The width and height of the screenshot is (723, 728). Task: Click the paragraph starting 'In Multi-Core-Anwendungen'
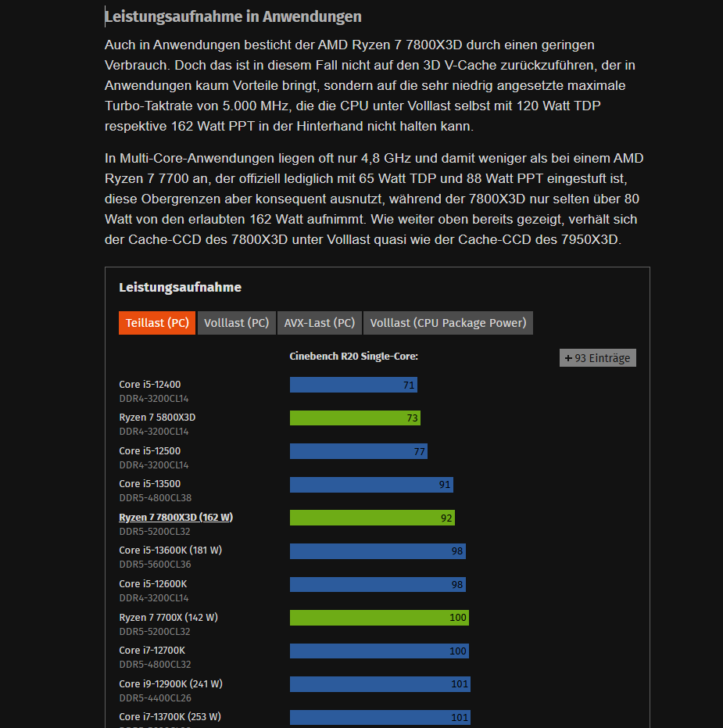pos(374,199)
